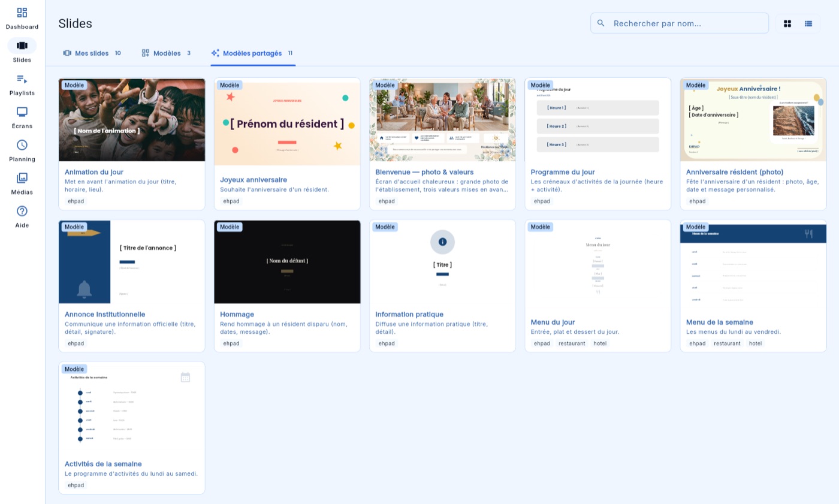Click Modèle badge on Animation du jour

pyautogui.click(x=74, y=85)
